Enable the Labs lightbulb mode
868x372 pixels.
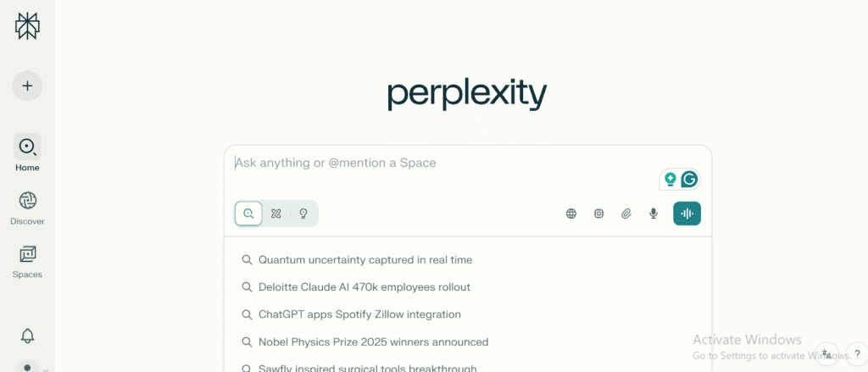303,214
